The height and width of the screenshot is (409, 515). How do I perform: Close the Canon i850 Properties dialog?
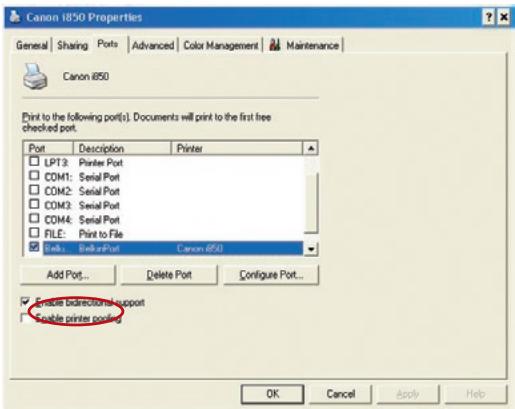[x=504, y=17]
